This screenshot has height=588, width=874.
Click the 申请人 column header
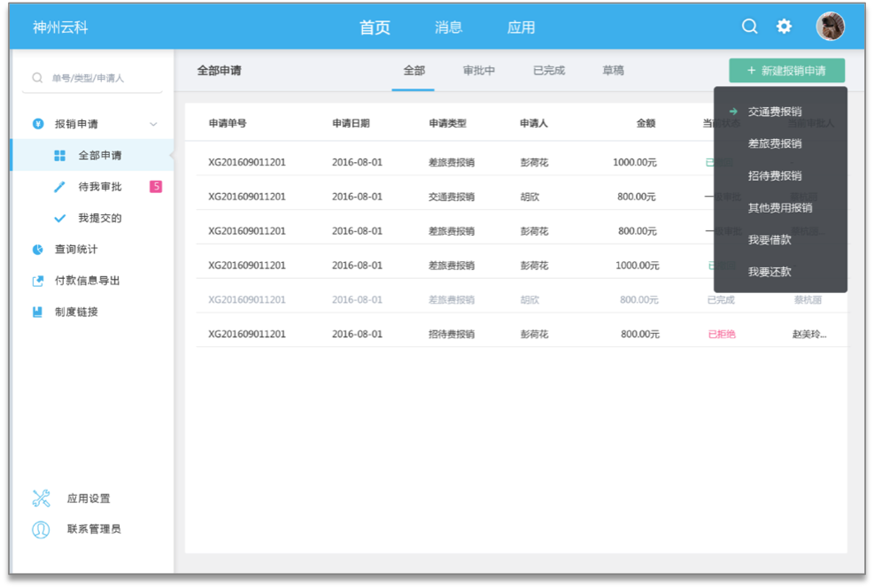533,123
